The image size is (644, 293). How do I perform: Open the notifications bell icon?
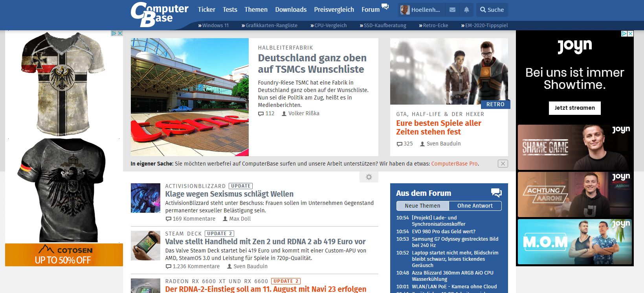pyautogui.click(x=466, y=10)
